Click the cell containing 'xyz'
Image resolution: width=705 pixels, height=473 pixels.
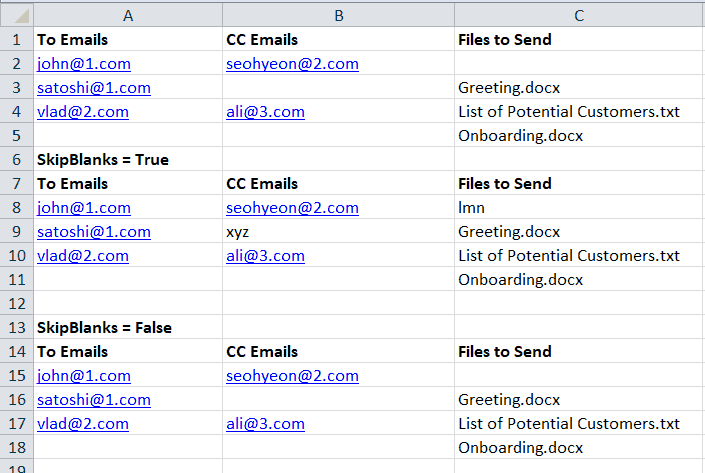pos(238,232)
